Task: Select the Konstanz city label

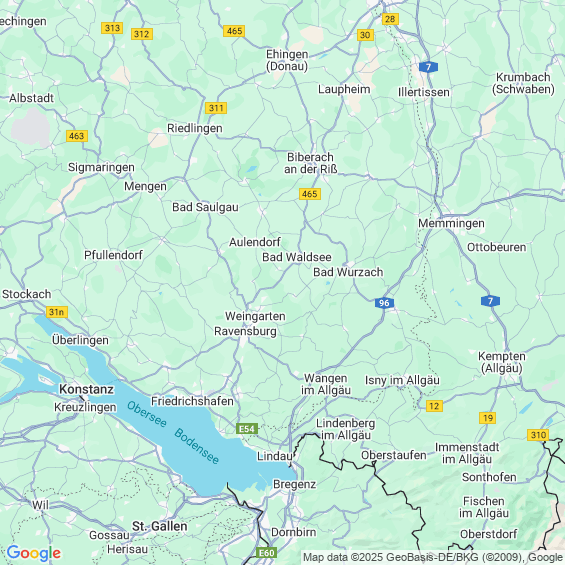Action: coord(86,389)
